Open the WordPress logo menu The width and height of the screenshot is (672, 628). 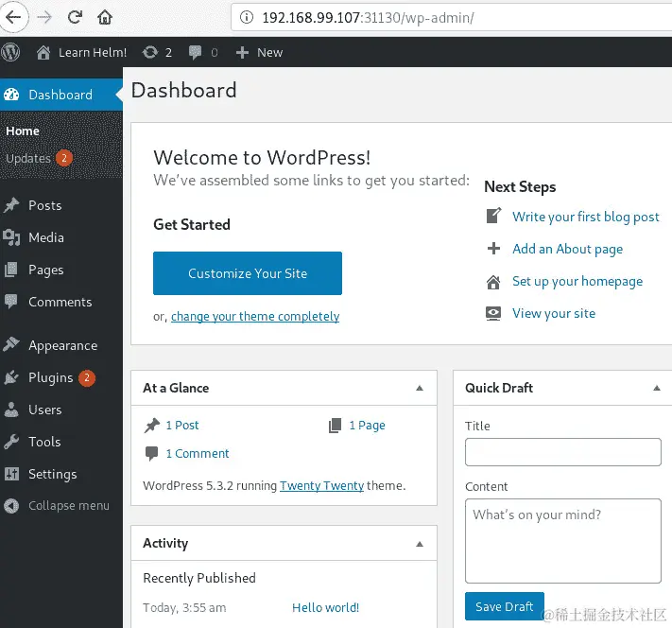(10, 52)
